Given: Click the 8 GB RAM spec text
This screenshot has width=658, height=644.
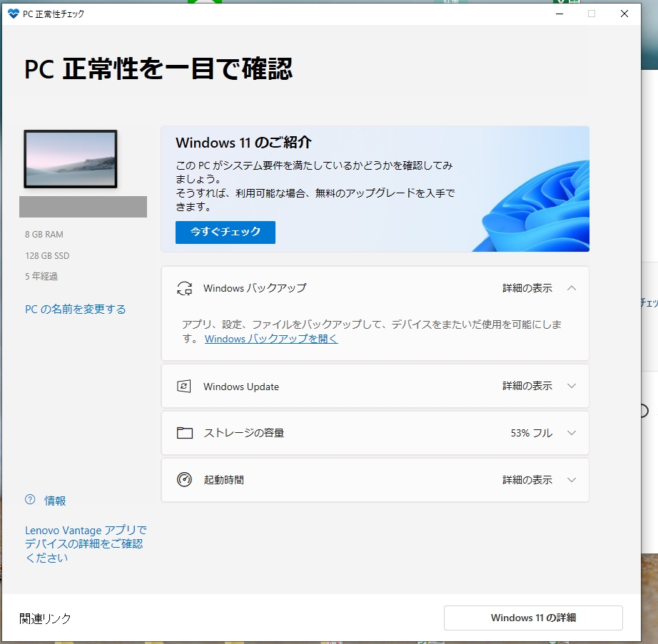Looking at the screenshot, I should pyautogui.click(x=44, y=235).
